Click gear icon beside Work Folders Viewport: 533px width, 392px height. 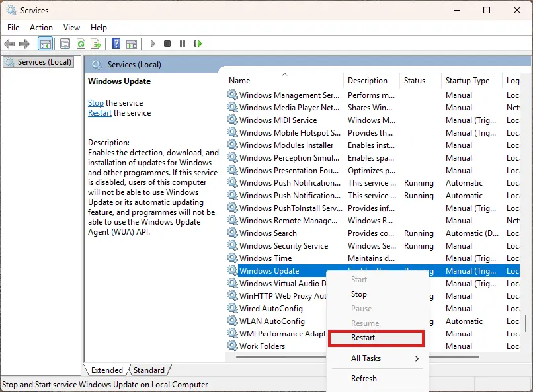tap(233, 346)
